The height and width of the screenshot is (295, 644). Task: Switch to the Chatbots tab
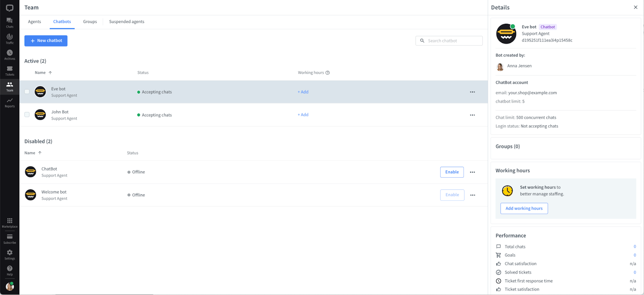[62, 22]
